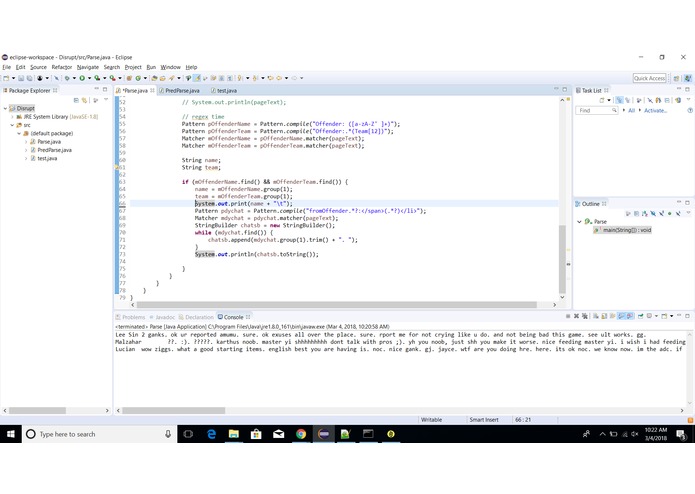Toggle Mark Occurrences highlighted toolbar icon
This screenshot has height=494, width=695.
coord(196,78)
